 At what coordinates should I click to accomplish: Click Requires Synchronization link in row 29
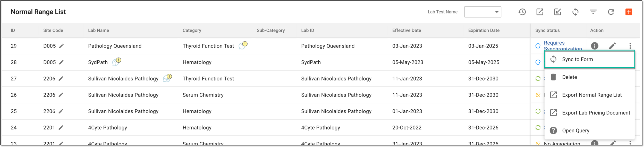(563, 46)
